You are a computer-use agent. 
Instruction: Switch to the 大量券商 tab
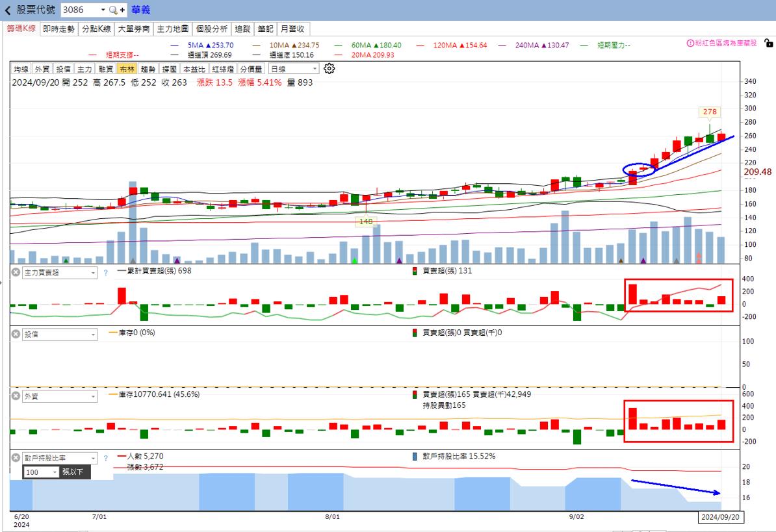(x=134, y=29)
